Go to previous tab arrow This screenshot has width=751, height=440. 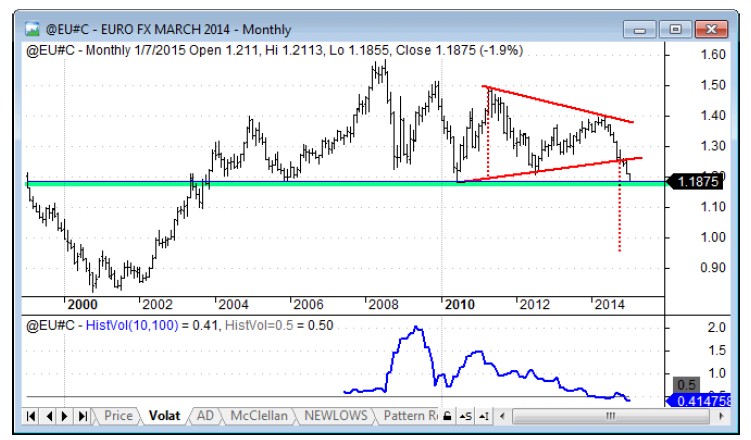(x=48, y=416)
